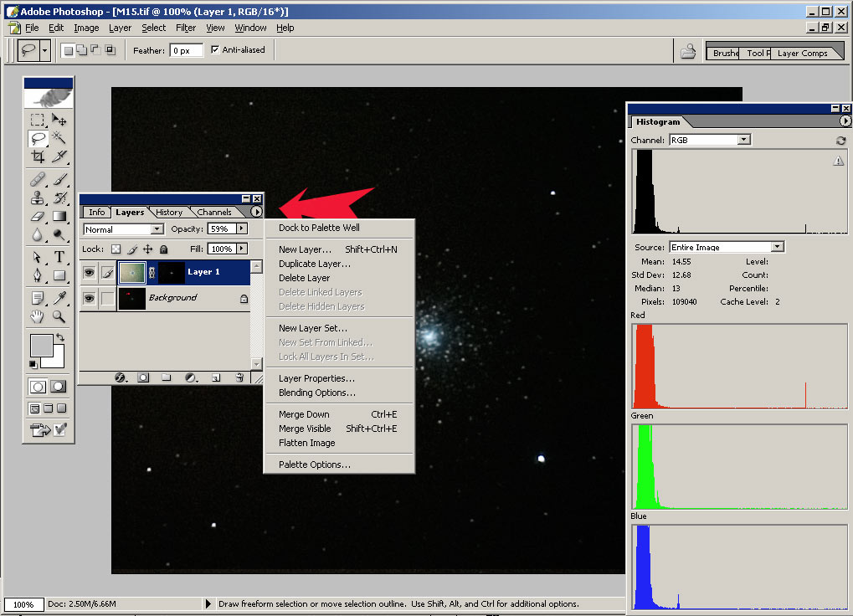Select the Magic Wand tool

coord(59,138)
